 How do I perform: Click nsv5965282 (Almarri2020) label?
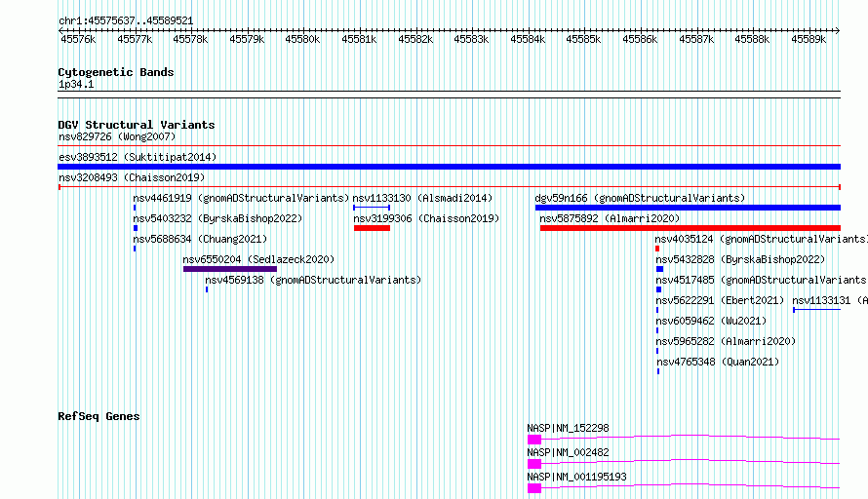726,341
